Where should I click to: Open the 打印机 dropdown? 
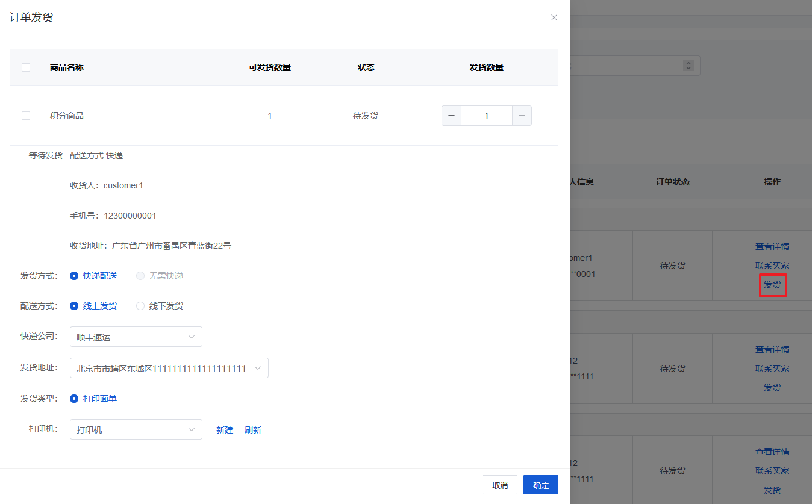[136, 429]
